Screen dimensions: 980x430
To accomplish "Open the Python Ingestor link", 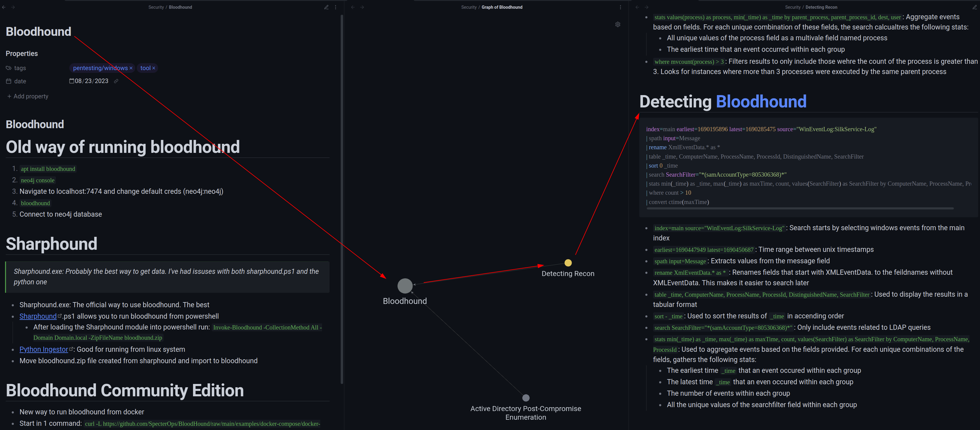I will click(44, 349).
